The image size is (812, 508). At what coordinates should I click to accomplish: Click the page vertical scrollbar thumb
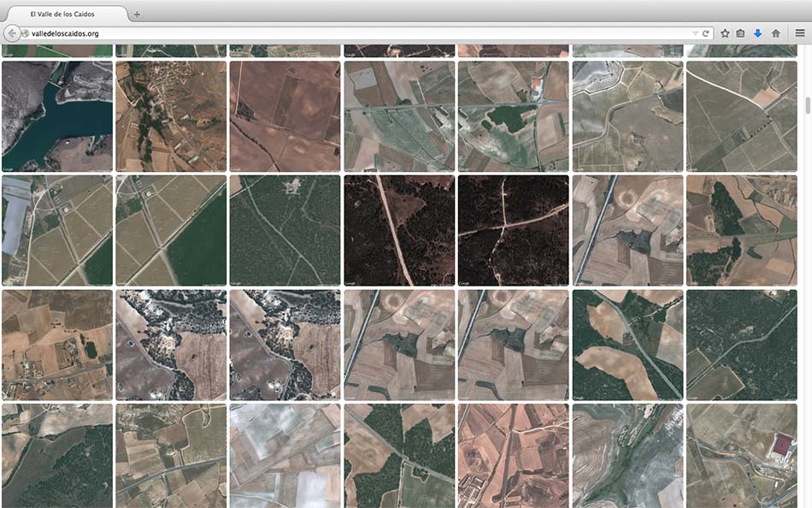click(x=807, y=105)
